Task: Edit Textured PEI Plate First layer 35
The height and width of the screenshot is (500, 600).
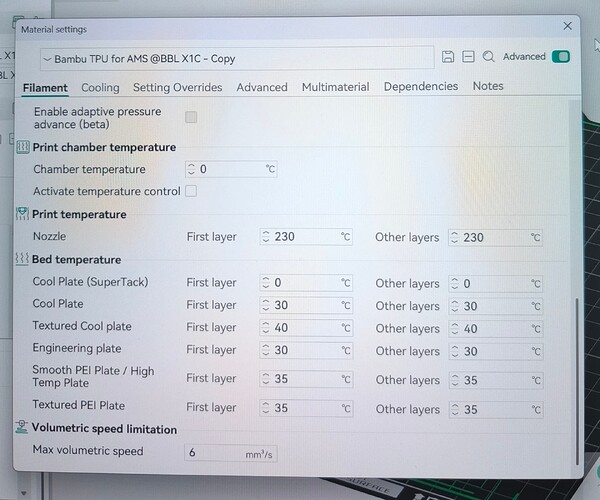Action: (x=306, y=408)
